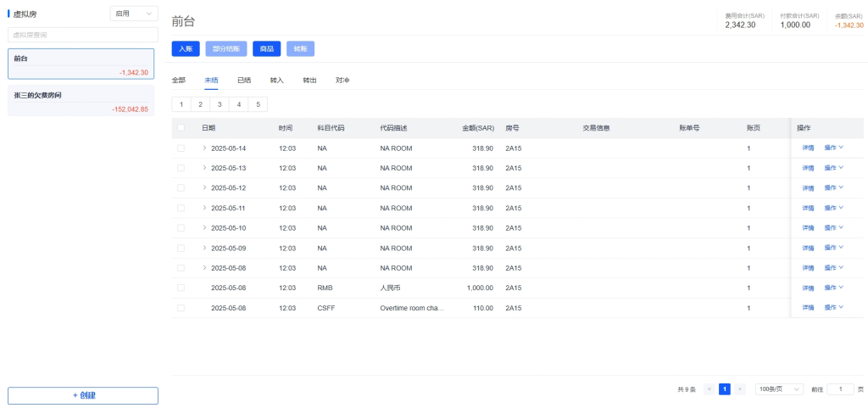The height and width of the screenshot is (408, 868).
Task: Click the 商品 button
Action: point(266,49)
